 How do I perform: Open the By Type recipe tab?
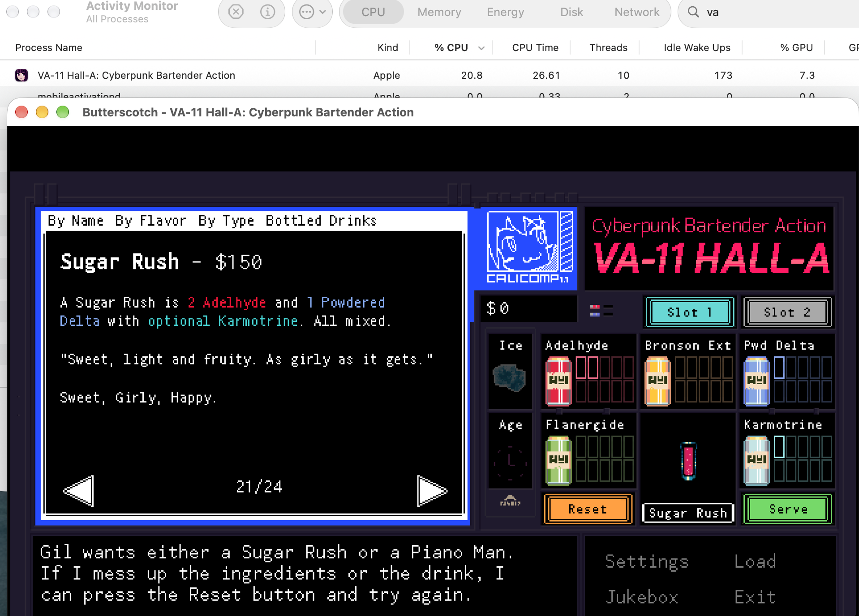(x=226, y=221)
